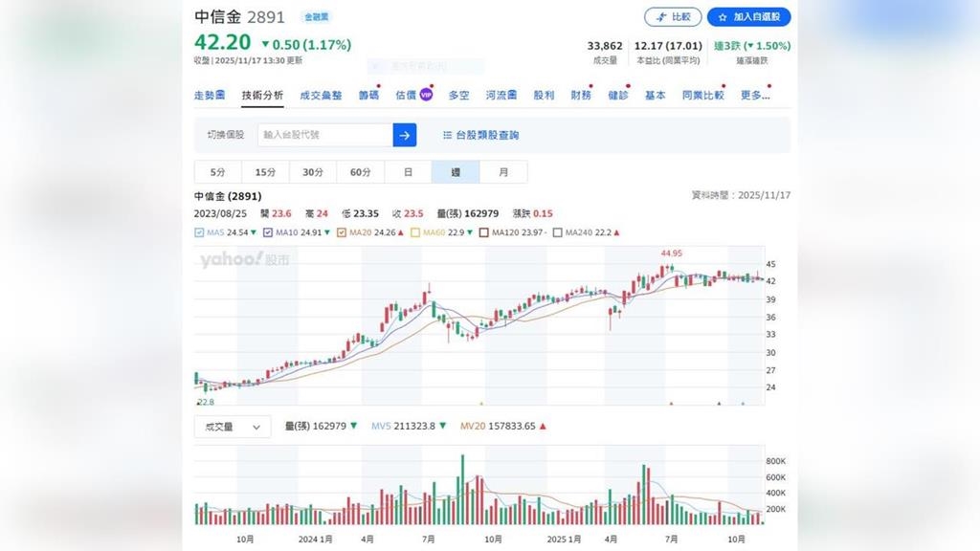Open the 成交量 indicator dropdown
Screen dimensions: 980x551
(232, 427)
